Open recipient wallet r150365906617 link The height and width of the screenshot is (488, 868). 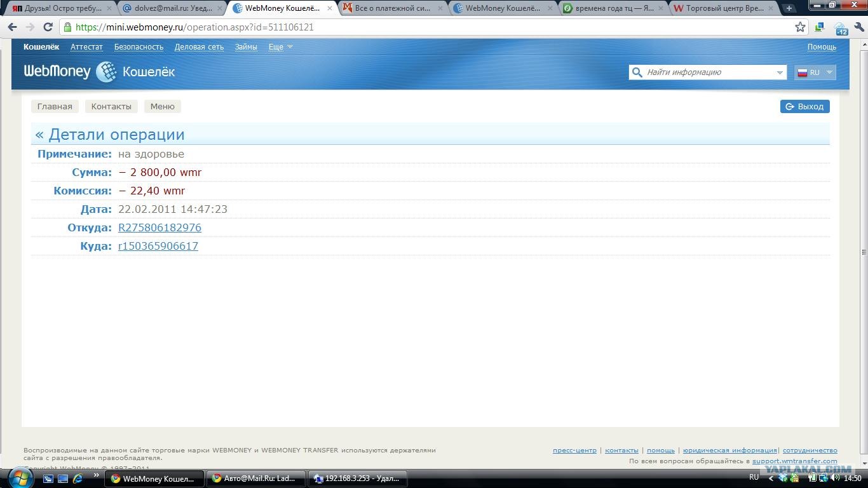coord(158,246)
